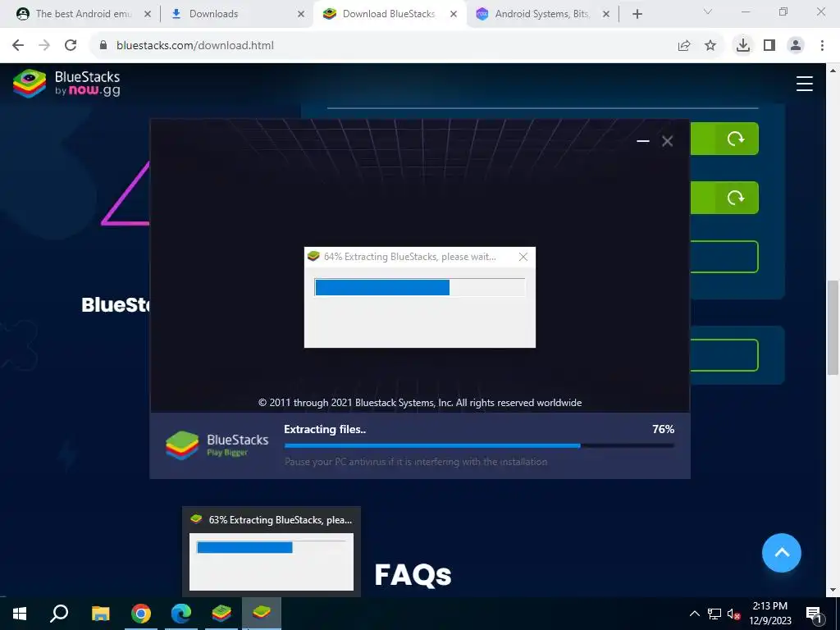Click the installer 76% progress bar
Screen dimensions: 840x630
tap(479, 445)
